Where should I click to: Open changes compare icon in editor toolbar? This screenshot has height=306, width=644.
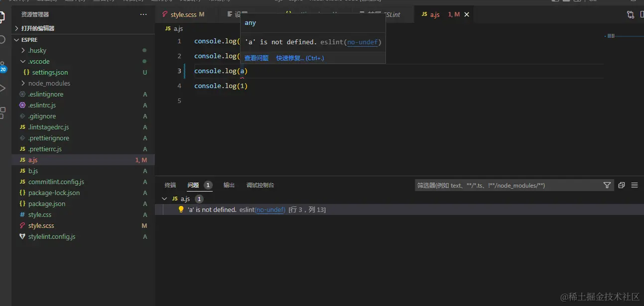pyautogui.click(x=631, y=15)
